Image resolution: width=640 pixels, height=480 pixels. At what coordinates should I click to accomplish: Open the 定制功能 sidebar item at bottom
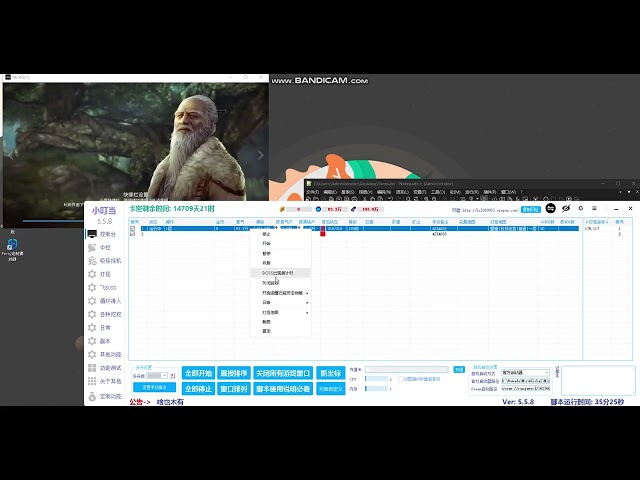point(105,396)
